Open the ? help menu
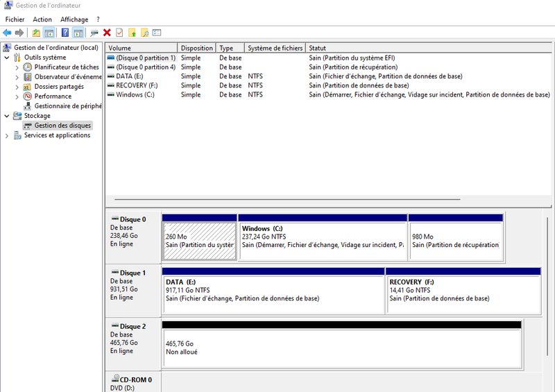Image resolution: width=555 pixels, height=392 pixels. pyautogui.click(x=98, y=19)
